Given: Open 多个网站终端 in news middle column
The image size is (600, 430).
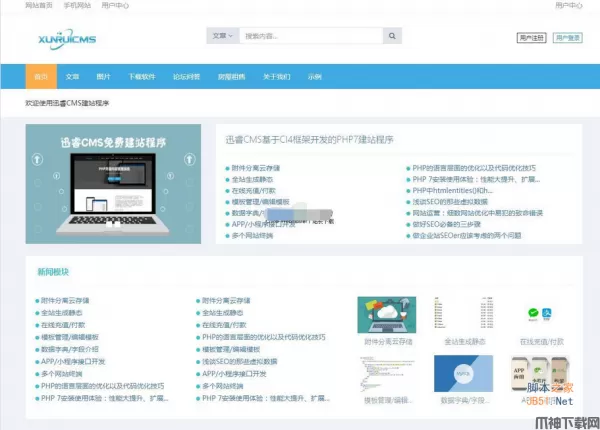Looking at the screenshot, I should [223, 386].
